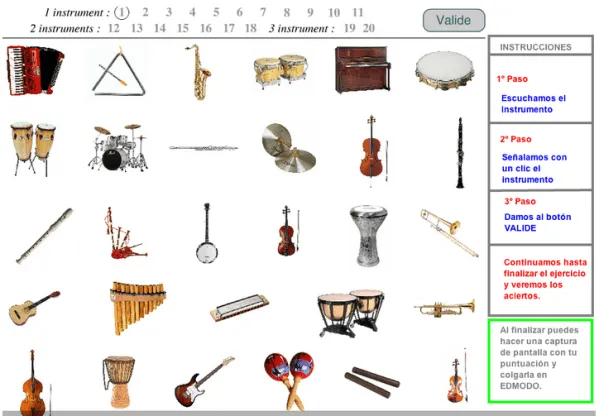Open two-instrument exercise 13
Image resolution: width=599 pixels, height=416 pixels.
tap(137, 28)
